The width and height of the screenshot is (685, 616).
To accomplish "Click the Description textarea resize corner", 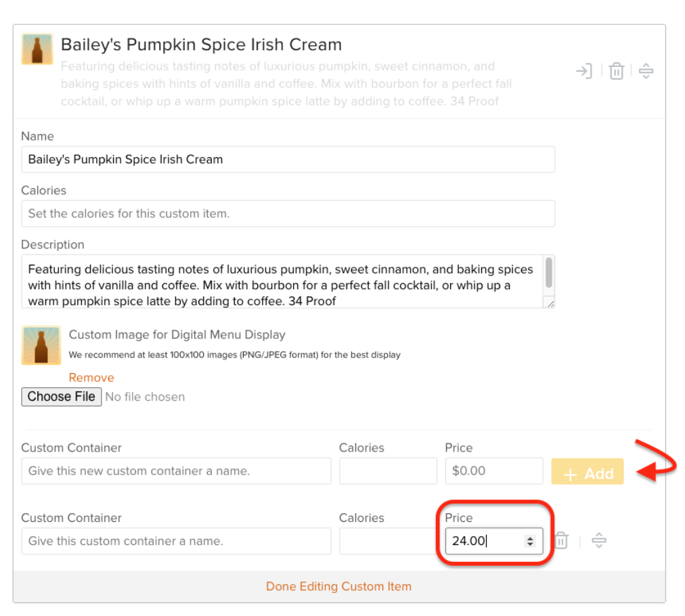I will 550,304.
